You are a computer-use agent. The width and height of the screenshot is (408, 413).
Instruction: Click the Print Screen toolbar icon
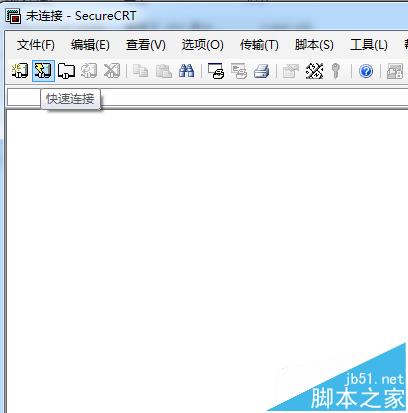point(216,71)
